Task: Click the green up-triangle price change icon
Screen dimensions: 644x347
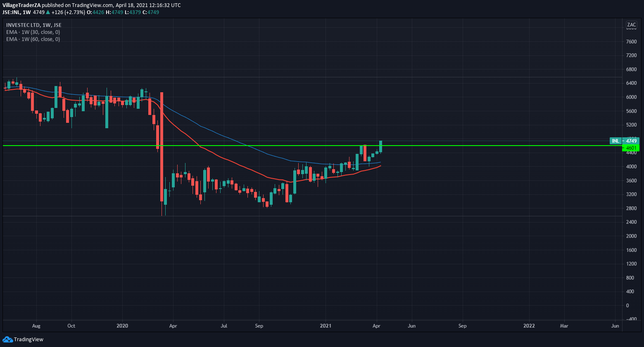Action: click(x=48, y=12)
